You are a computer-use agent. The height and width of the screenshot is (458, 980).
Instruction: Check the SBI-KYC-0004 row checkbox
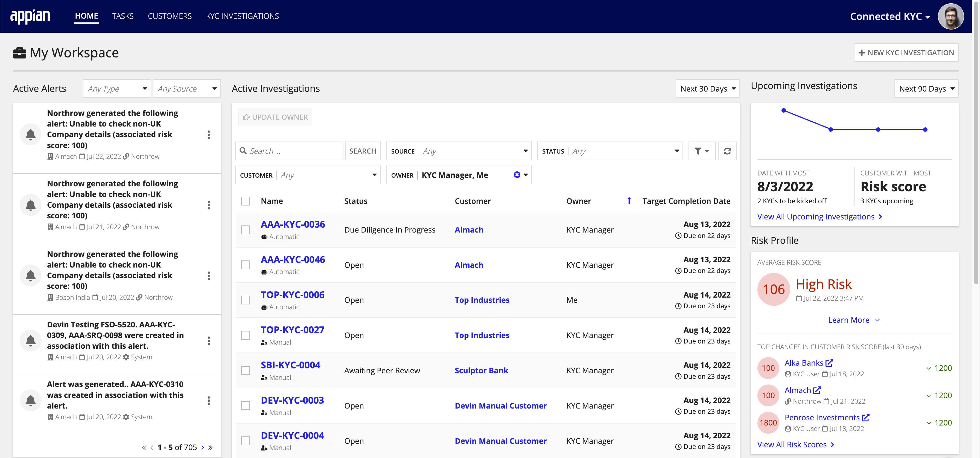click(x=245, y=370)
